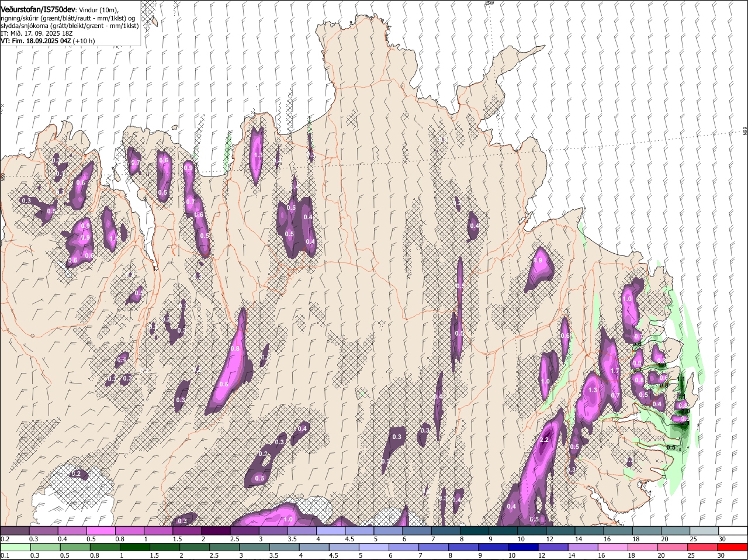
Task: Click the snow scale swatch starting at 25
Action: point(704,531)
